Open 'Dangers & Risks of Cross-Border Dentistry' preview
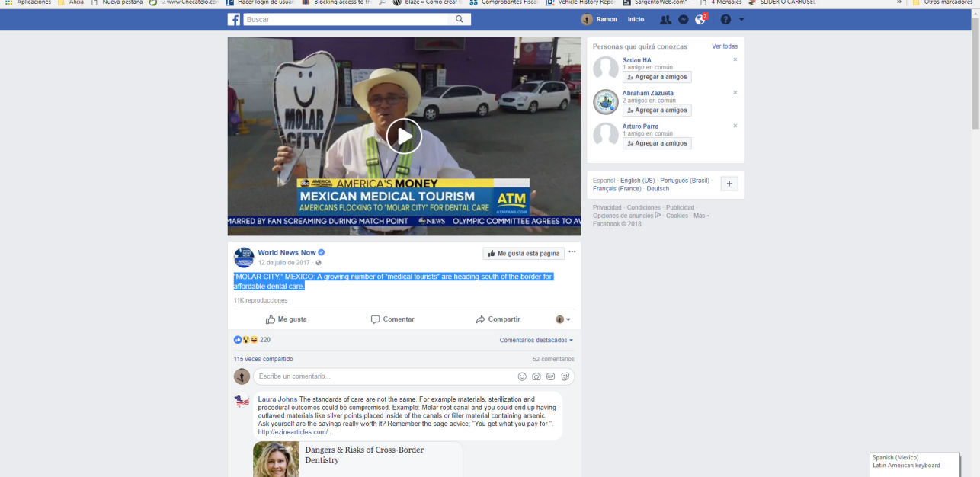This screenshot has height=477, width=980. coord(358,459)
